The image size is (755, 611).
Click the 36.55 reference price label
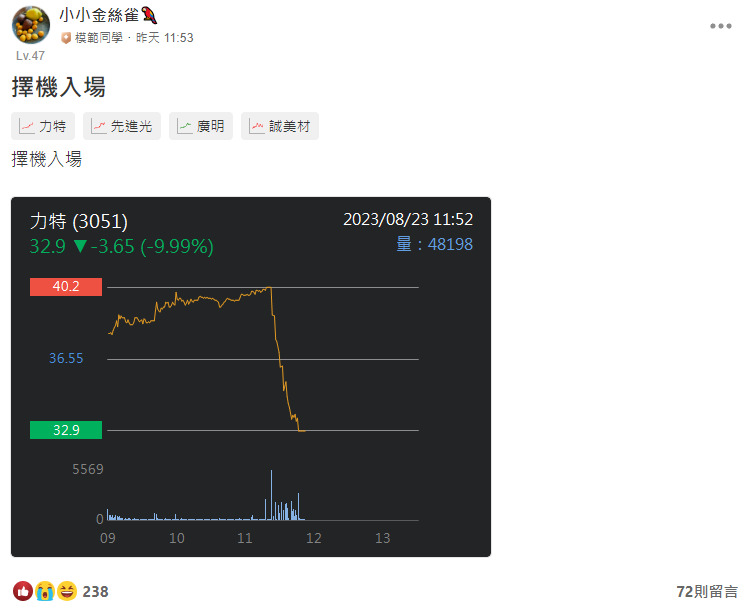pos(66,358)
